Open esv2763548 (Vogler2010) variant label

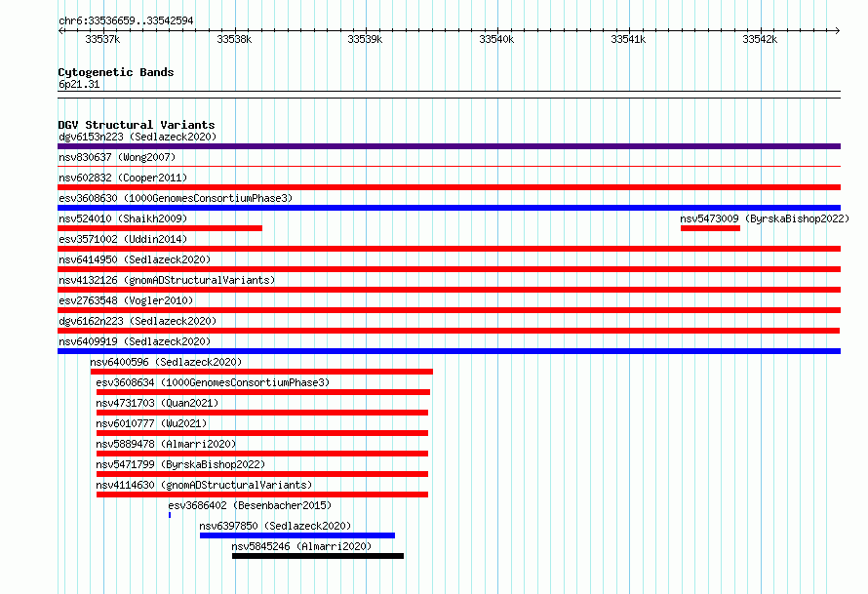coord(126,300)
